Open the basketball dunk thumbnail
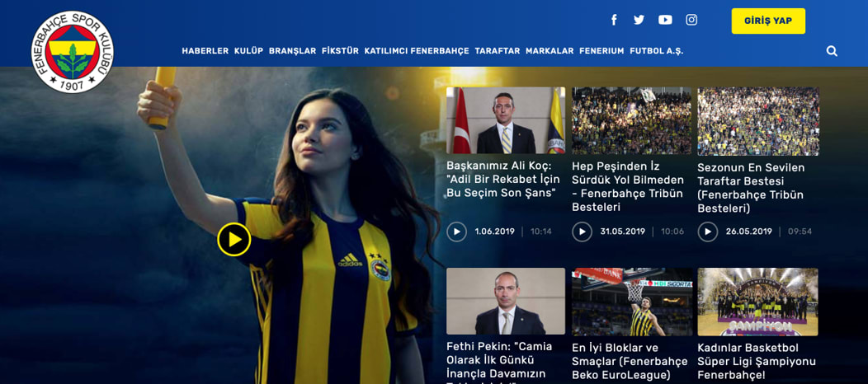868x384 pixels. point(632,302)
